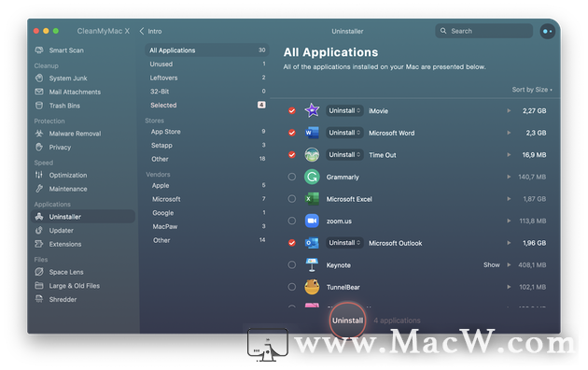Image resolution: width=588 pixels, height=370 pixels.
Task: Open Malware Removal biohazard icon
Action: (x=39, y=134)
